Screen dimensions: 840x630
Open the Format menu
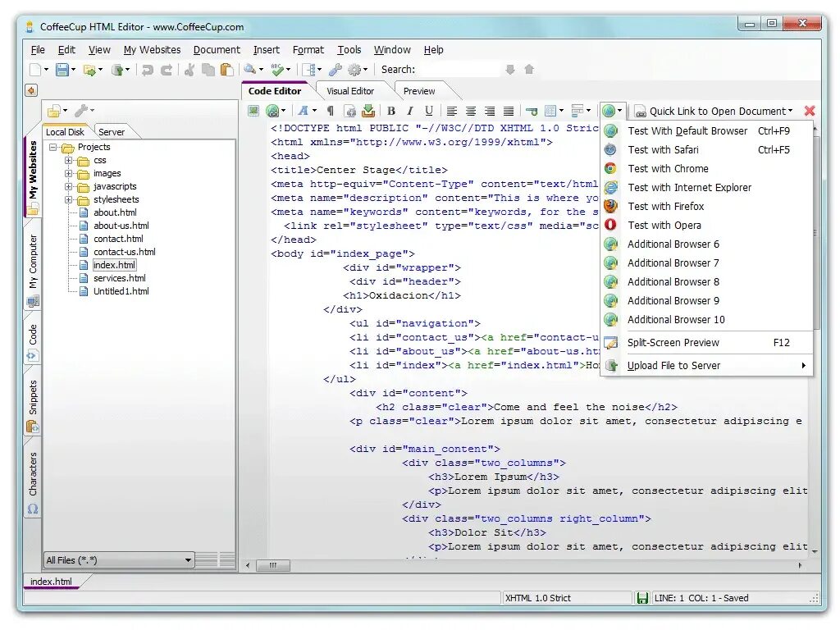[308, 50]
